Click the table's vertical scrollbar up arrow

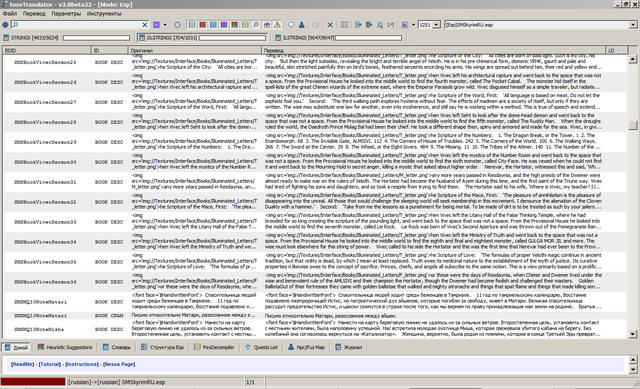pyautogui.click(x=633, y=60)
